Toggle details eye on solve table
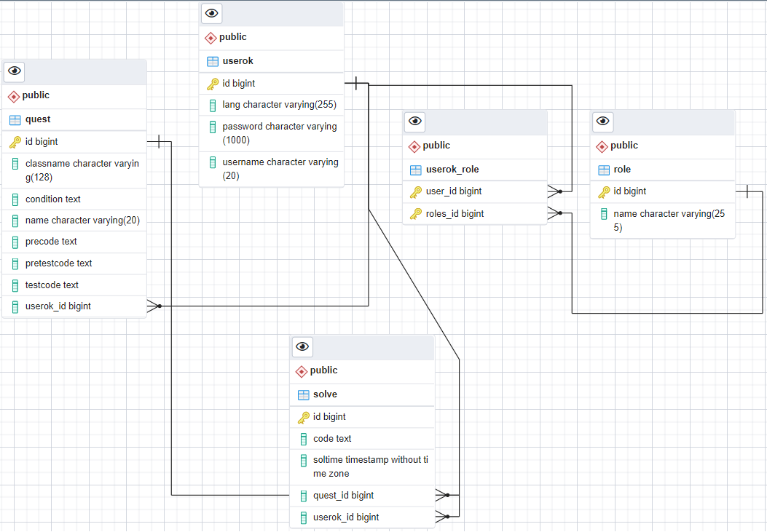 click(x=302, y=347)
